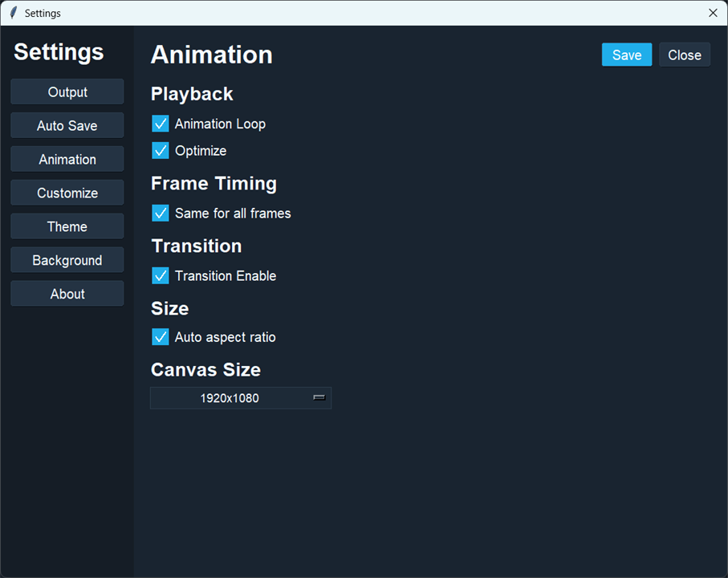
Task: Disable the Optimize checkbox
Action: 161,150
